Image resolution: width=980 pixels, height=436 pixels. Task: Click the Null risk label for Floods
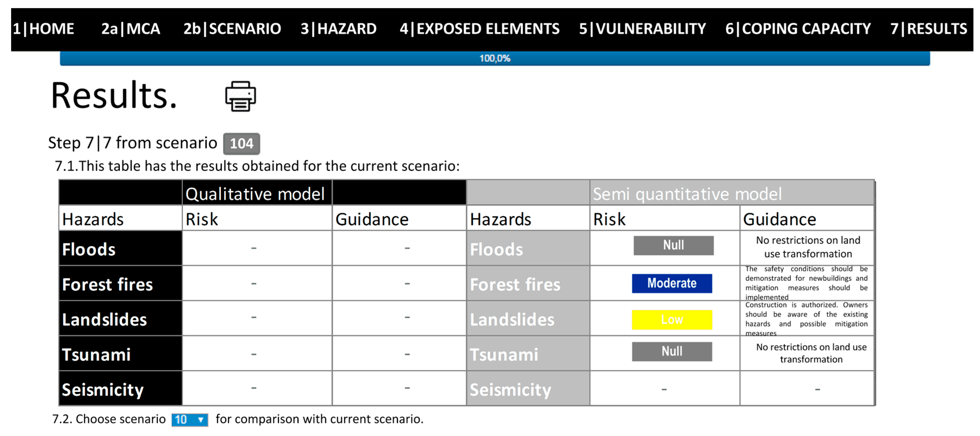(673, 245)
